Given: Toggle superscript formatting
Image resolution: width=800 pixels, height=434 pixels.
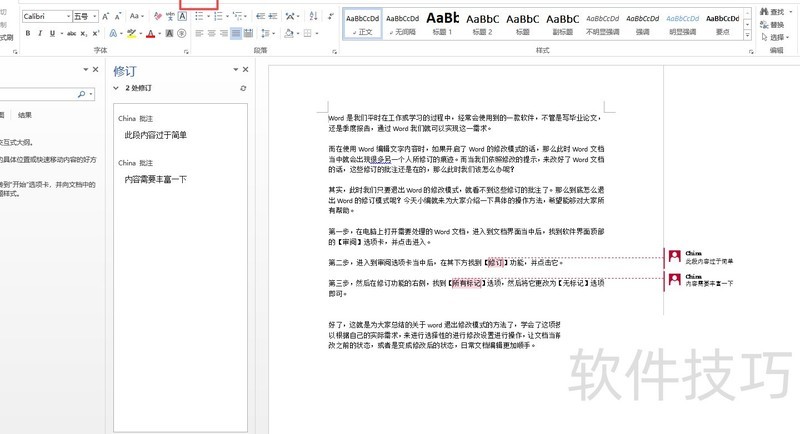Looking at the screenshot, I should pos(97,33).
